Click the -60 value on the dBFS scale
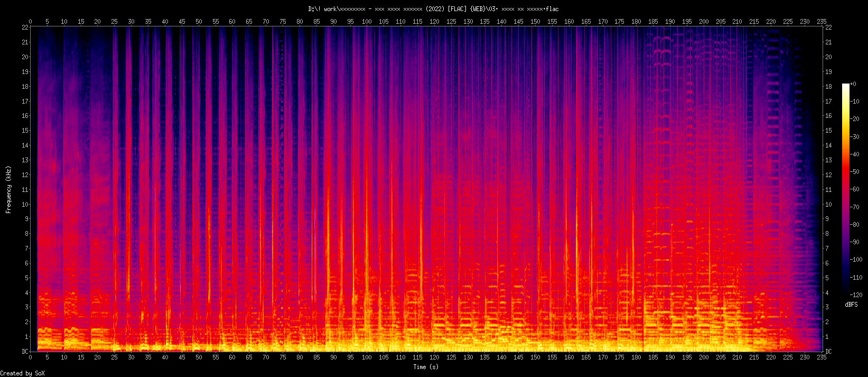This screenshot has width=868, height=377. click(855, 189)
